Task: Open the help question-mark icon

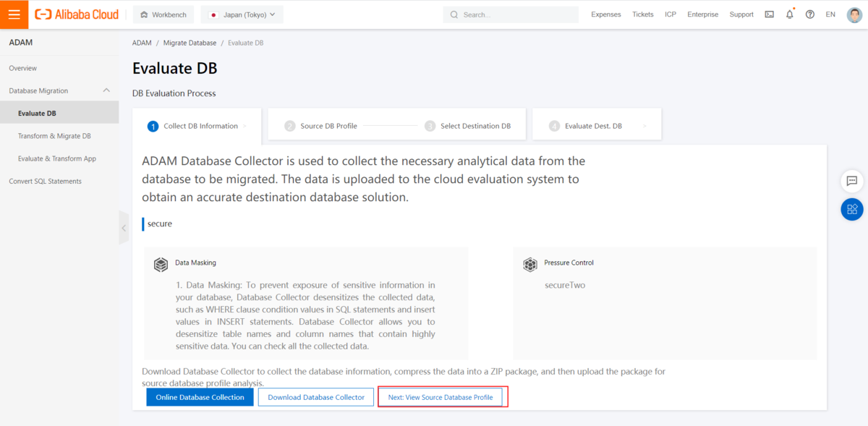Action: coord(809,14)
